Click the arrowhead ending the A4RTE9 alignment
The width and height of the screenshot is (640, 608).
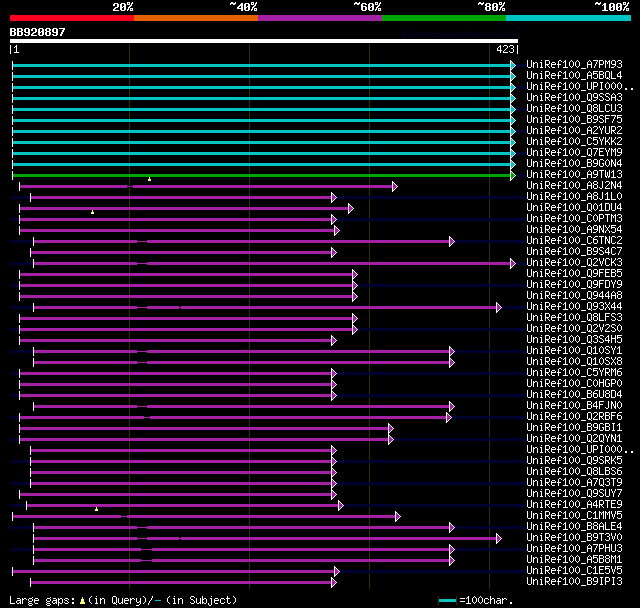pyautogui.click(x=341, y=506)
